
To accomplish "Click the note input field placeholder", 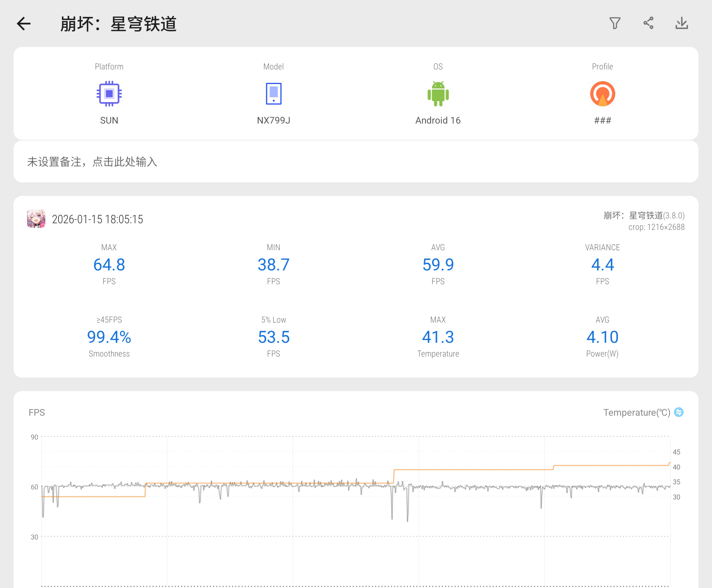I will click(x=92, y=162).
